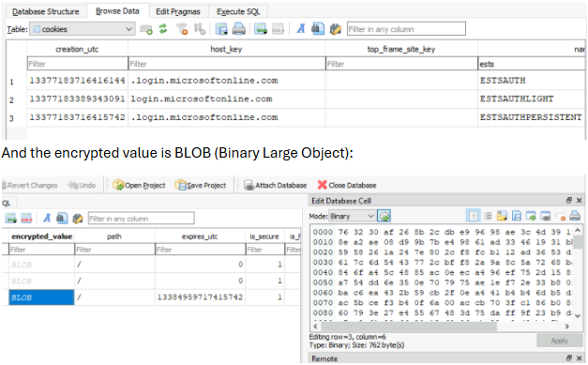Click the table icon with green plus badge
Image resolution: width=588 pixels, height=365 pixels.
point(146,29)
